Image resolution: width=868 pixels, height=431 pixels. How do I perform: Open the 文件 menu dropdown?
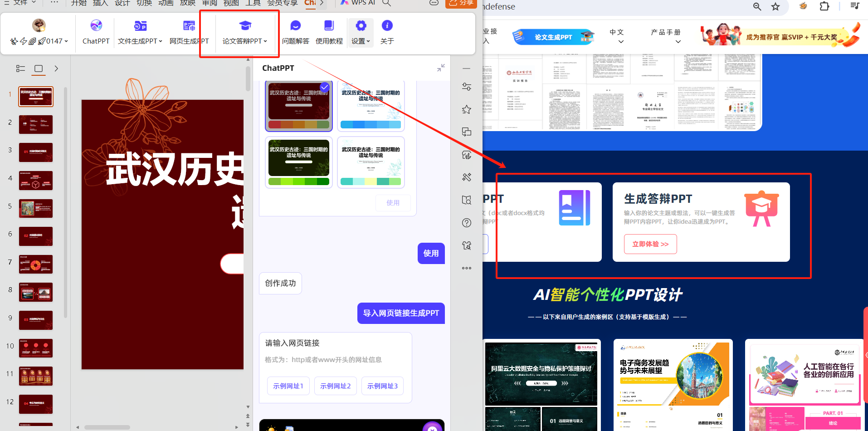coord(25,3)
